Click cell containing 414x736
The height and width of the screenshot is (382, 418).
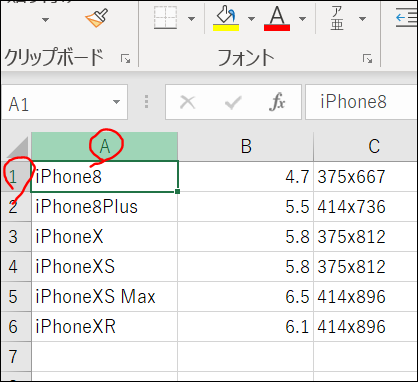click(366, 207)
